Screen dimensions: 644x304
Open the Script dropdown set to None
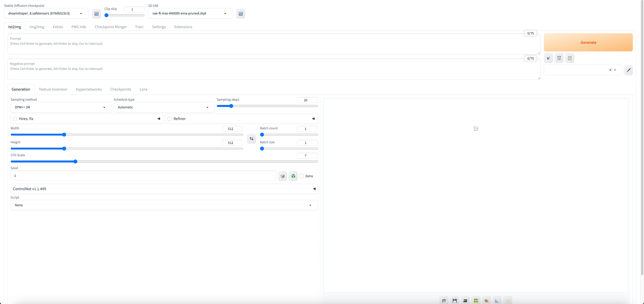coord(164,205)
